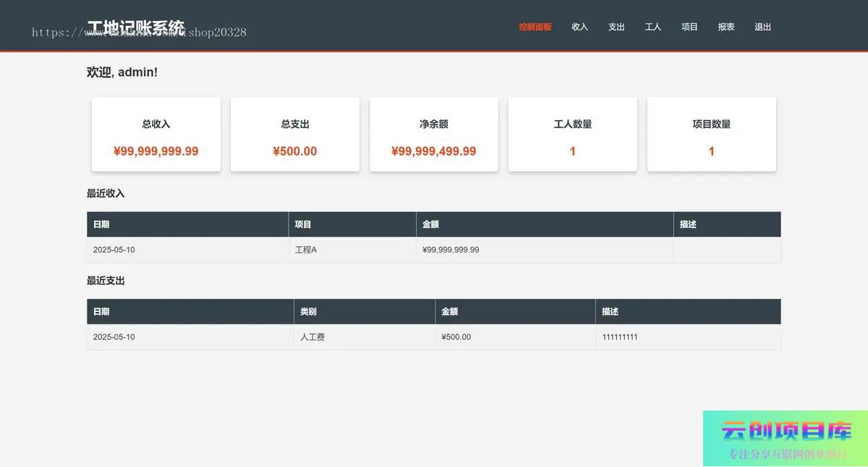The height and width of the screenshot is (467, 868).
Task: Navigate to the 工人 page
Action: click(652, 27)
